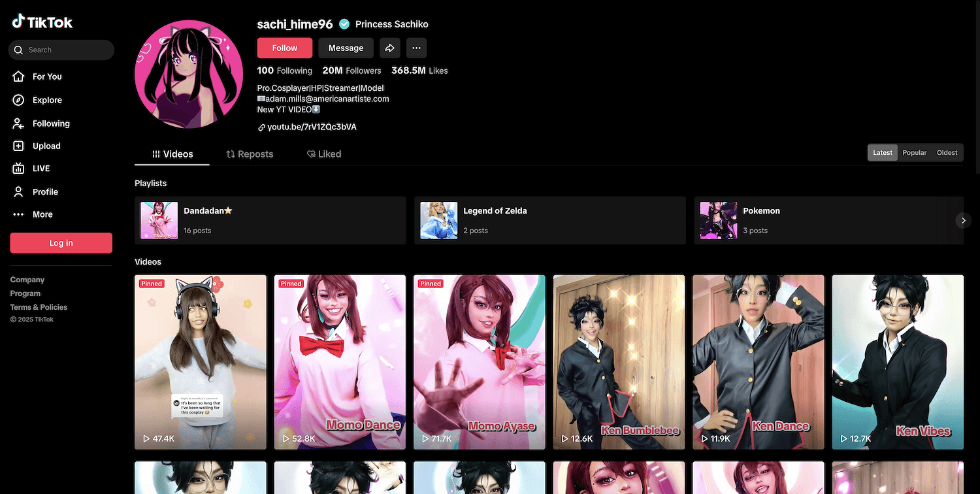Screen dimensions: 980x494
Task: Sort videos by Latest
Action: pyautogui.click(x=882, y=153)
